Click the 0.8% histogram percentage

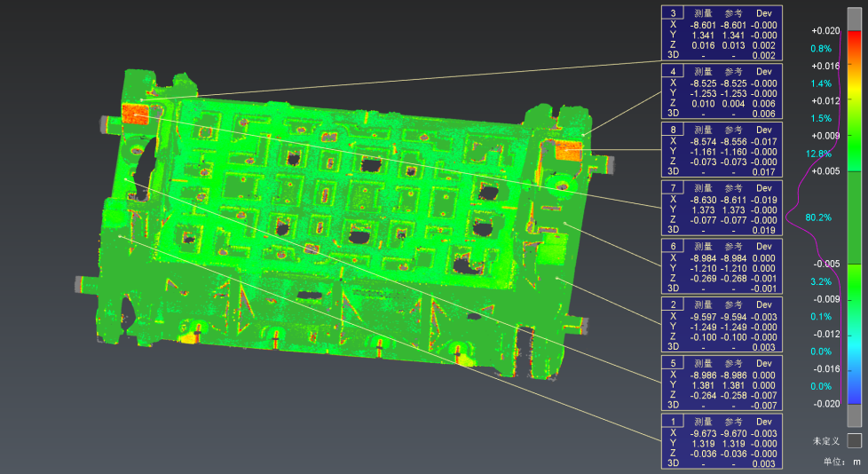821,49
